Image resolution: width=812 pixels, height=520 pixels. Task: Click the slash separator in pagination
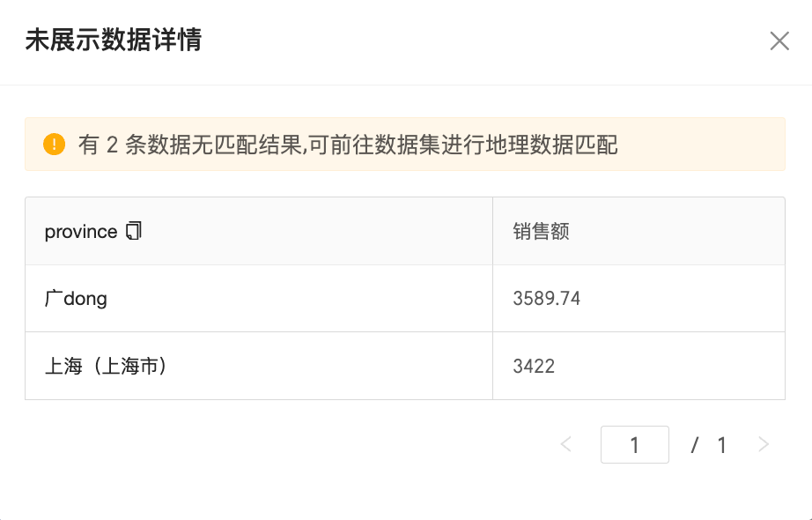point(695,445)
